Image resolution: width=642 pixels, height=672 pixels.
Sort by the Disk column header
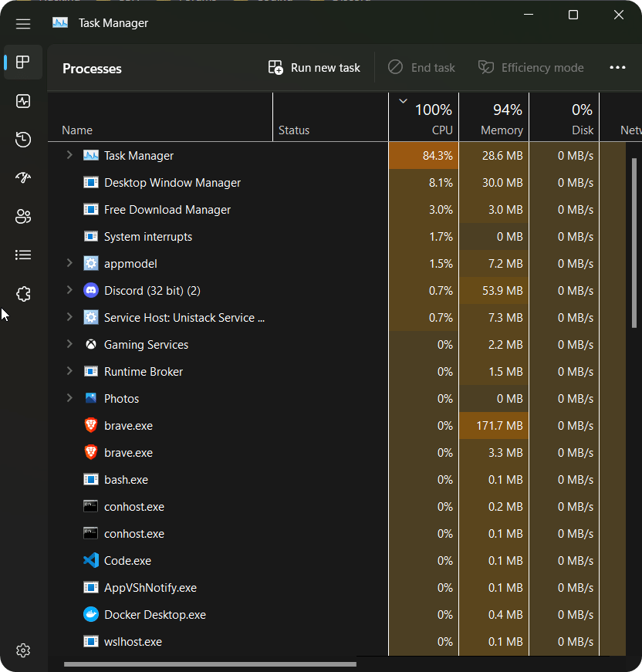click(x=564, y=117)
